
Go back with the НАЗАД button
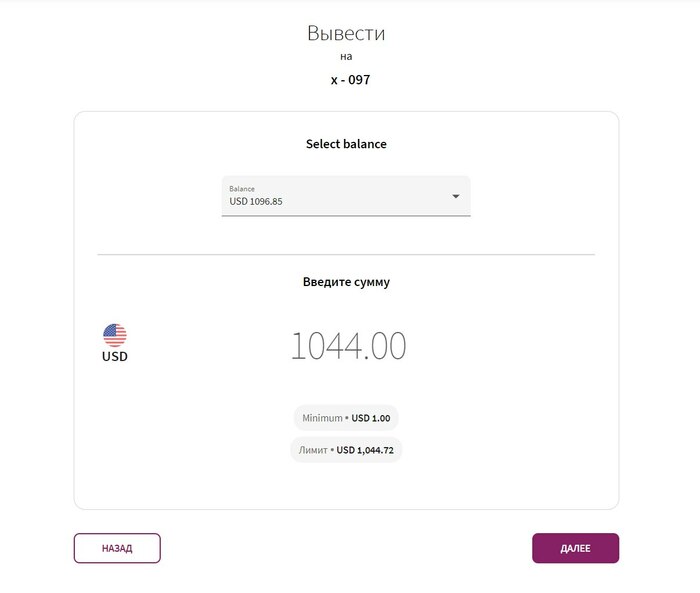[117, 548]
